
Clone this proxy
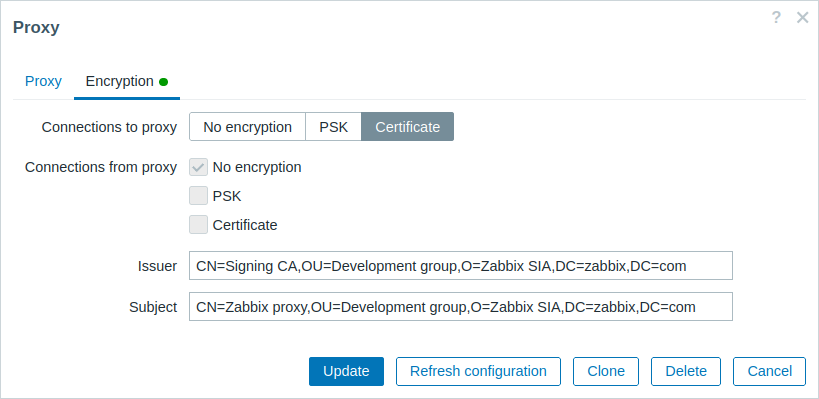(606, 371)
